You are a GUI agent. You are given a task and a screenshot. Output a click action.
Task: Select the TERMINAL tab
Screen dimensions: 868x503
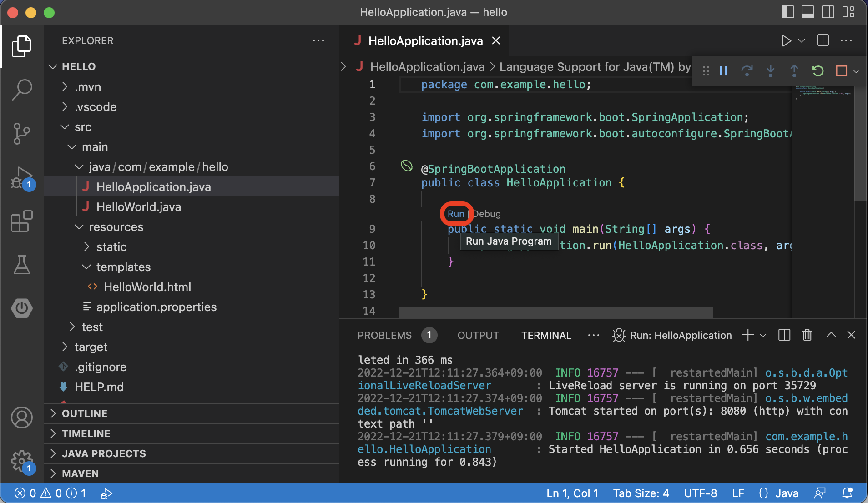[x=546, y=336]
